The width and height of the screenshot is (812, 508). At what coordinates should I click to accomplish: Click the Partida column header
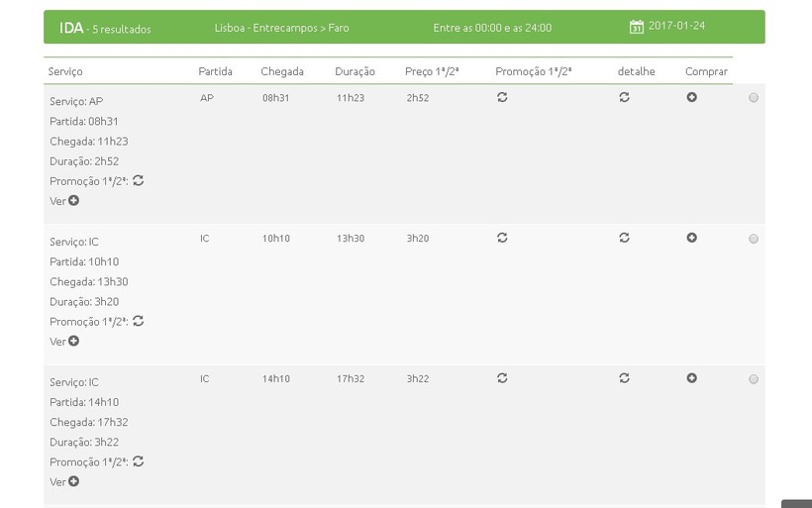click(x=215, y=71)
